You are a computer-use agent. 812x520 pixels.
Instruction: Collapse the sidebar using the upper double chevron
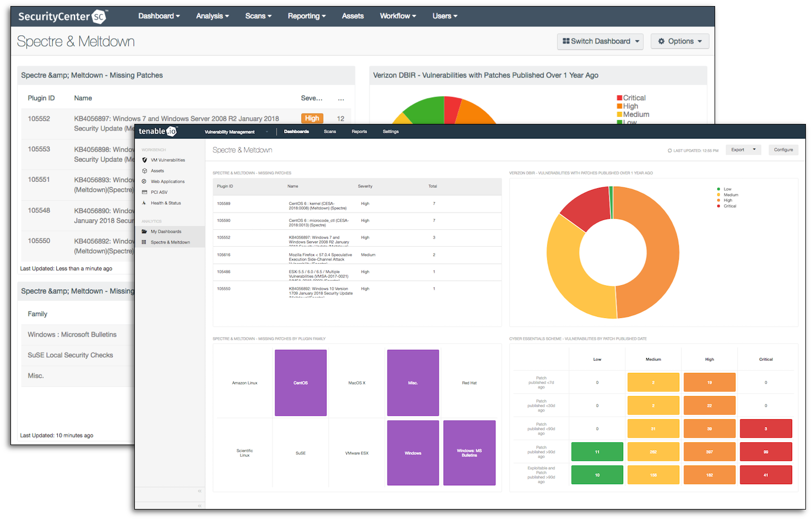(200, 491)
